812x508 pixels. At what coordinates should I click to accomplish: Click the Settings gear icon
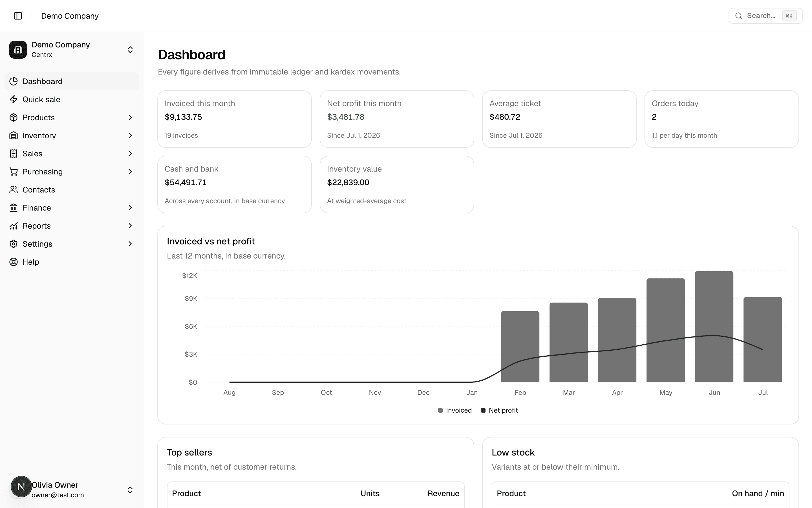(14, 244)
